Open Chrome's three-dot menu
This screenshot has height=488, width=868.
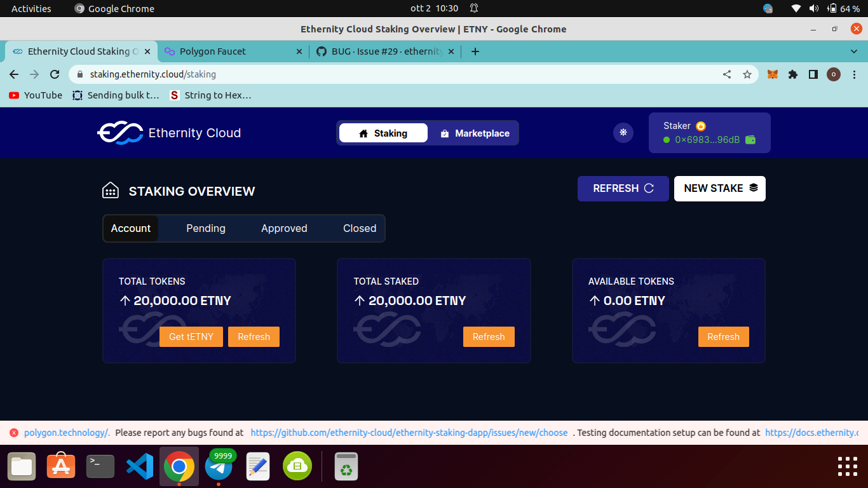pyautogui.click(x=855, y=74)
